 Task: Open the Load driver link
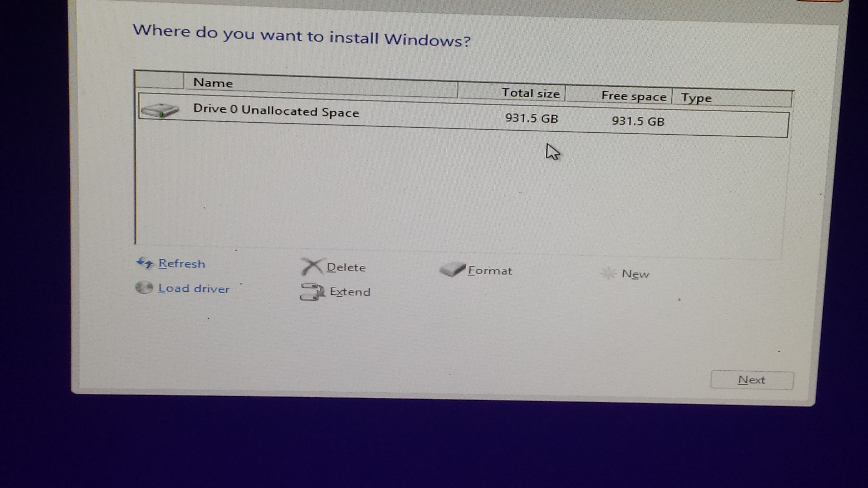click(x=194, y=289)
